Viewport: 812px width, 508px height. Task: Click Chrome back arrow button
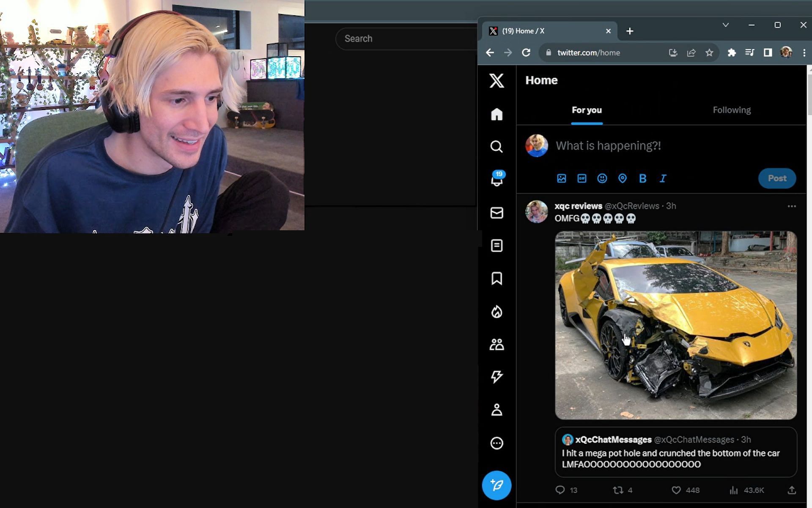click(490, 52)
